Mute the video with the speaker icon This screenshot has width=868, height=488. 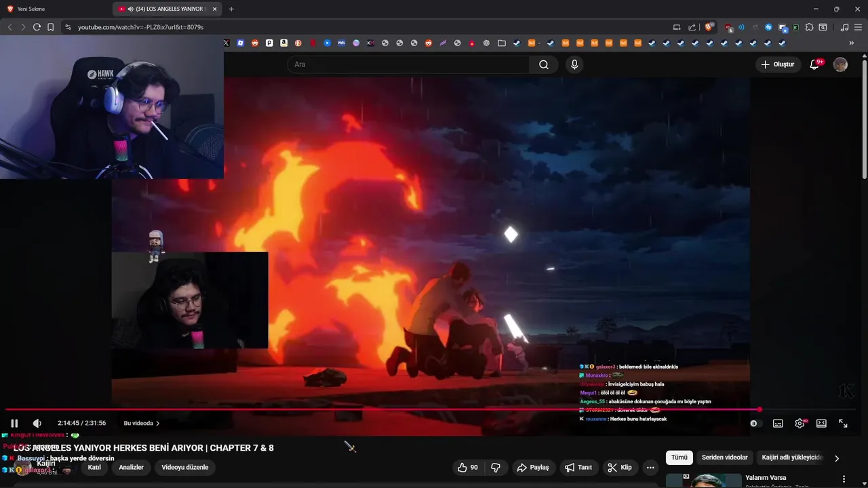[37, 423]
